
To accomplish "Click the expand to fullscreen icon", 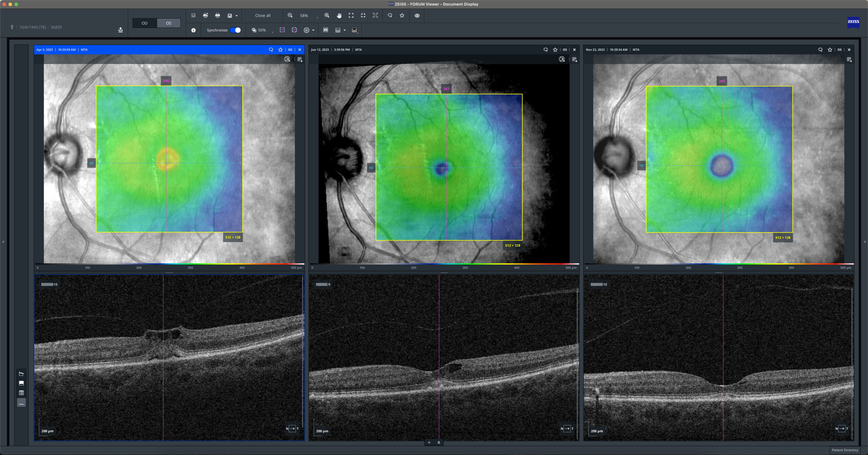I will coord(351,16).
